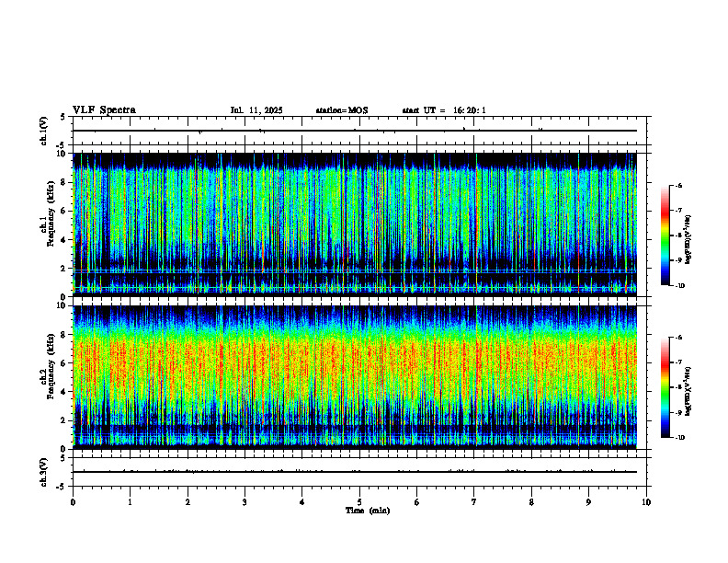Click time axis tick label '4'
The width and height of the screenshot is (728, 563).
pyautogui.click(x=302, y=502)
